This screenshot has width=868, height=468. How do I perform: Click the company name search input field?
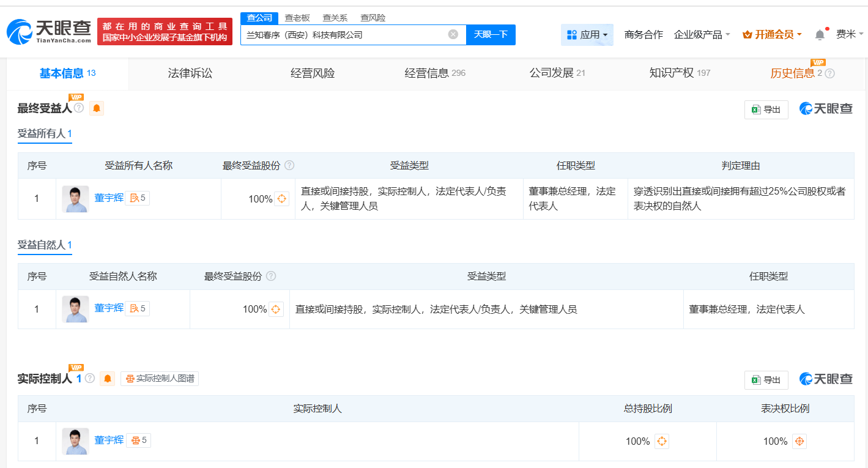(x=343, y=35)
